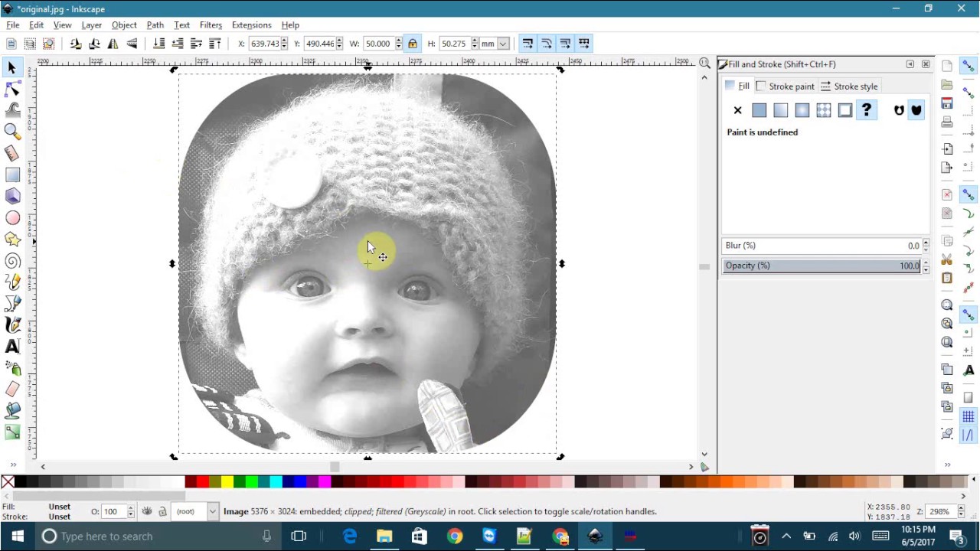This screenshot has height=551, width=980.
Task: Click the No paint X icon
Action: coord(737,110)
